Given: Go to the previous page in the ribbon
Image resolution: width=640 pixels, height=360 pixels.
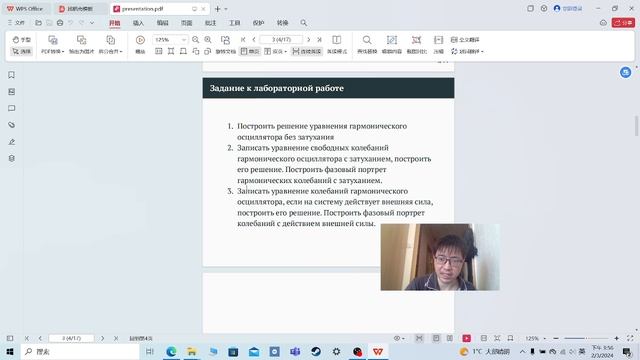Looking at the screenshot, I should click(x=254, y=40).
